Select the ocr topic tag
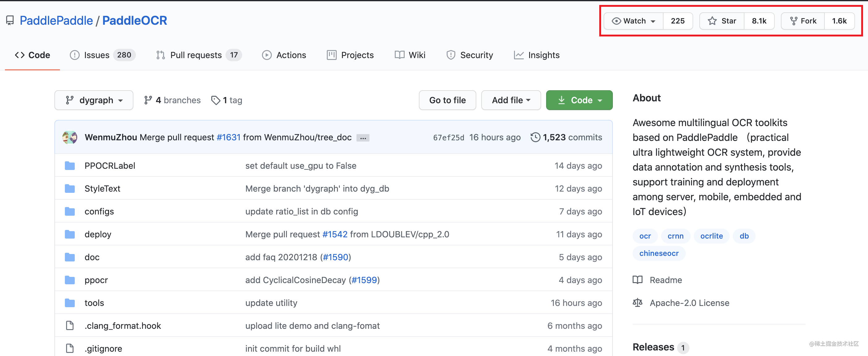The height and width of the screenshot is (356, 868). tap(645, 236)
